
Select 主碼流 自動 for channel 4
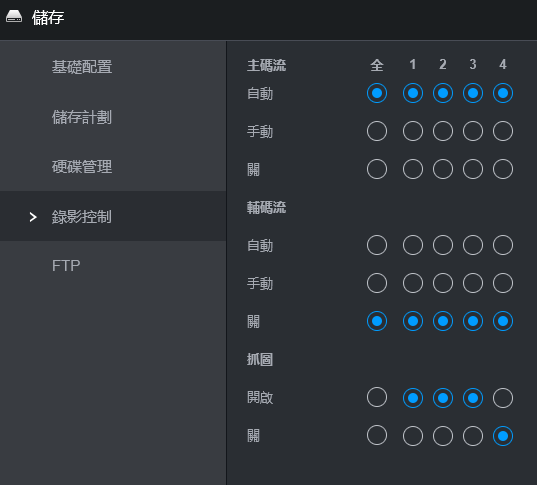pyautogui.click(x=503, y=93)
